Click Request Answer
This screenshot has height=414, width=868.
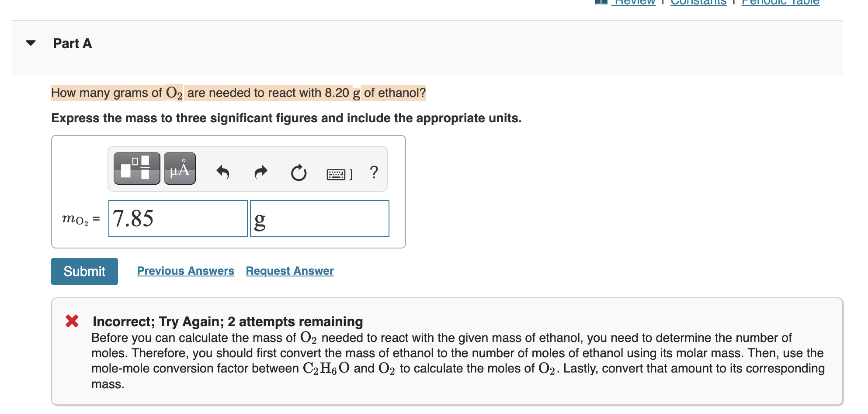tap(289, 271)
